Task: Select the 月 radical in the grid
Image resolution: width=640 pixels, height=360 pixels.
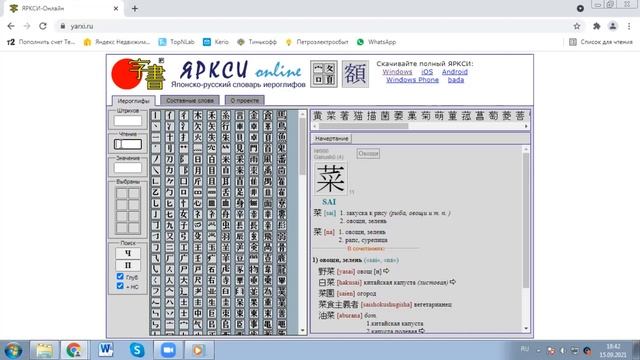Action: (198, 171)
